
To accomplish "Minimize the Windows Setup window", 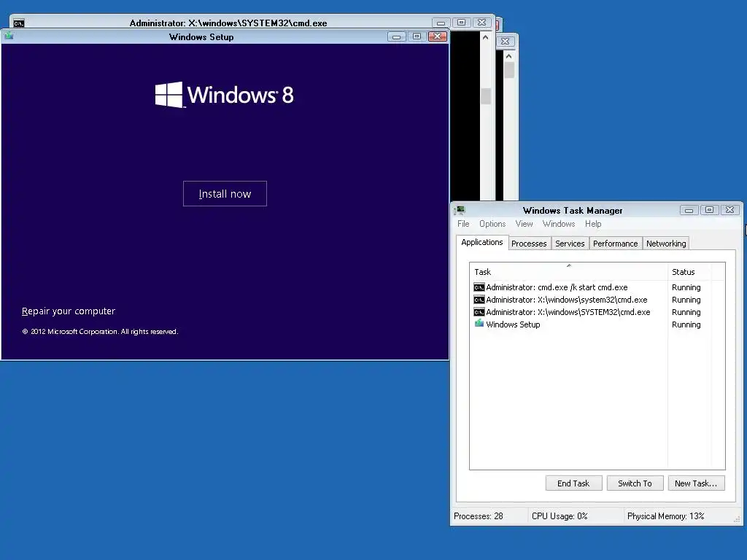I will click(x=396, y=36).
